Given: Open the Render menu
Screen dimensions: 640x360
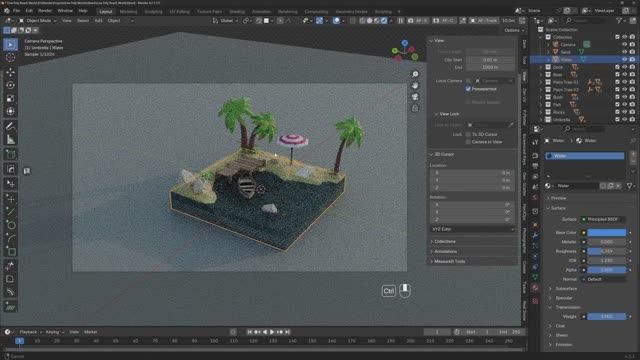Looking at the screenshot, I should tap(45, 11).
